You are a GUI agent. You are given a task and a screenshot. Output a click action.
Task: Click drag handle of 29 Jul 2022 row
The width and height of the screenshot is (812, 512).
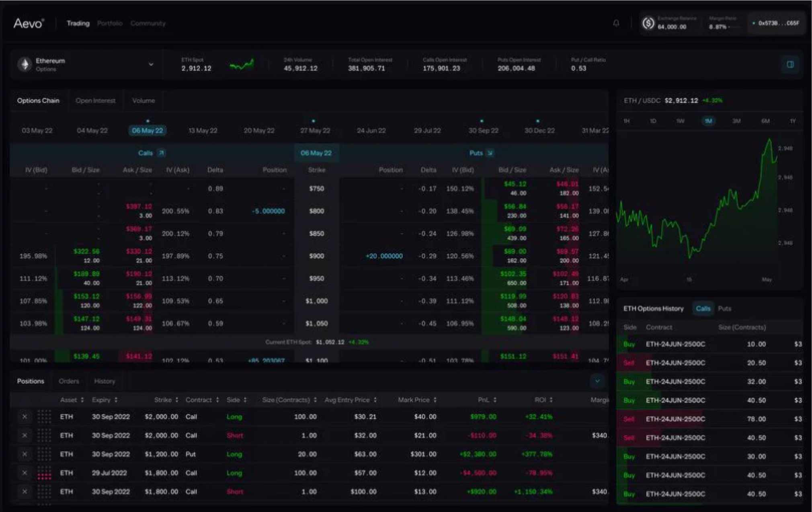[x=44, y=473]
